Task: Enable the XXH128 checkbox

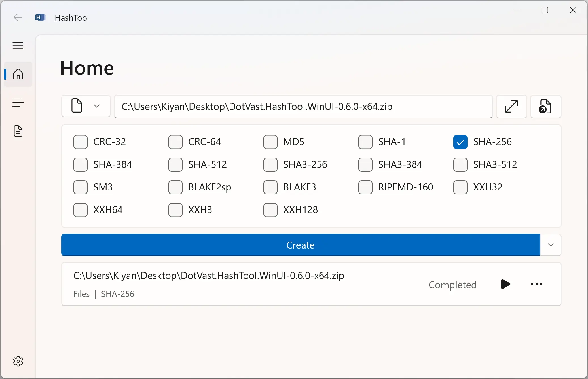Action: tap(270, 210)
